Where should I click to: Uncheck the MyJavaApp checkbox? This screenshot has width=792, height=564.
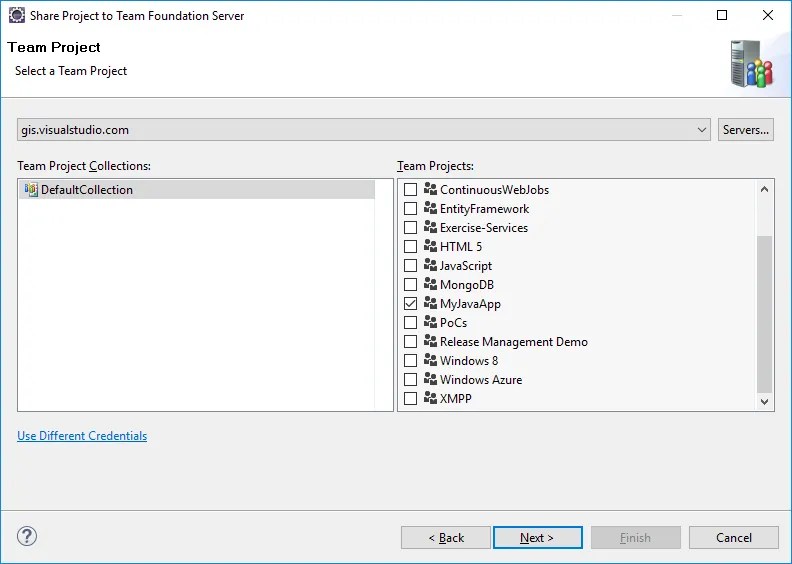coord(411,303)
